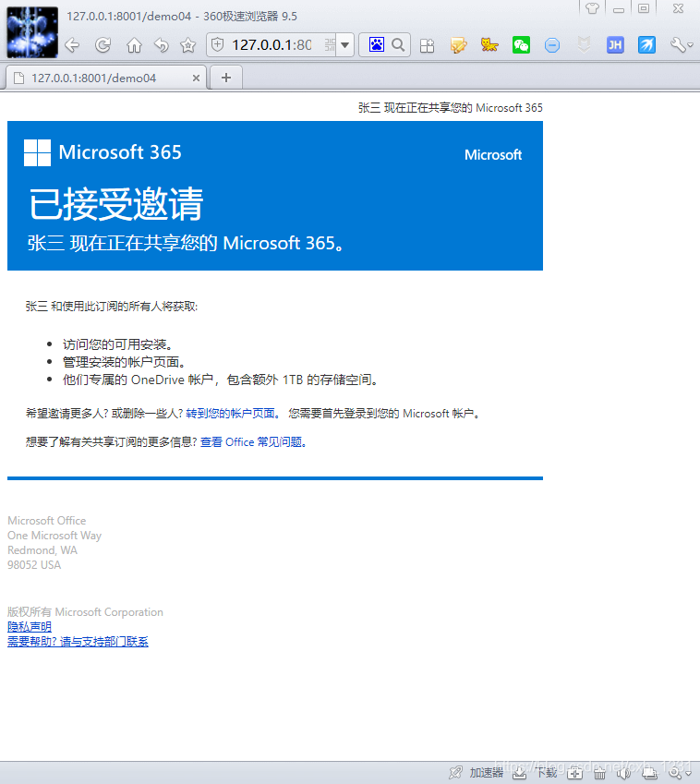This screenshot has height=784, width=700.
Task: Open the skin shirt icon in title bar
Action: pyautogui.click(x=593, y=8)
